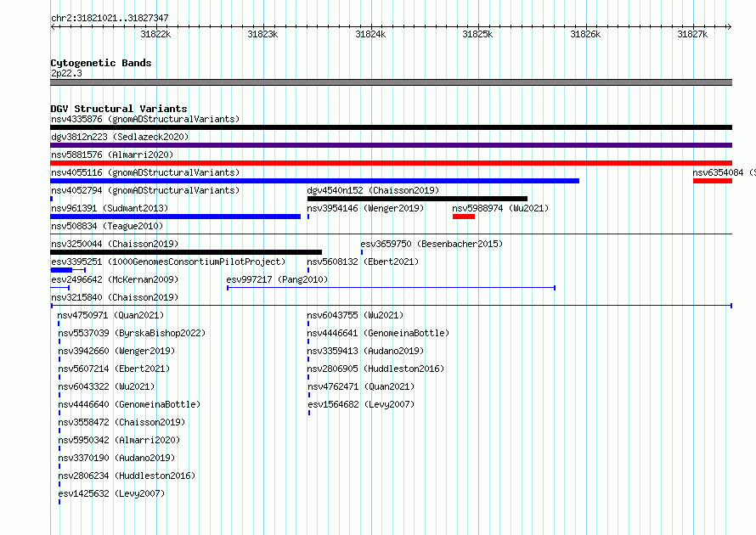Click nsv5988974 (Wu2021) label

[x=500, y=208]
